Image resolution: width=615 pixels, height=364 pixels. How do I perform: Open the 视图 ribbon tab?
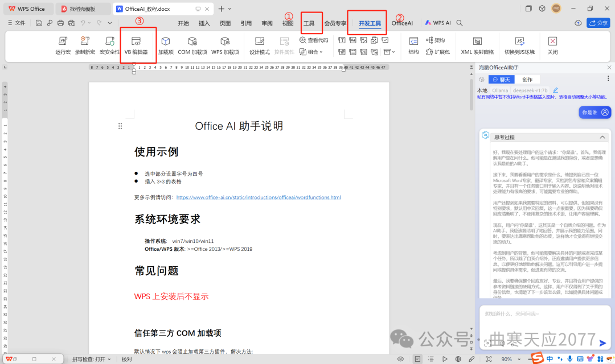pyautogui.click(x=288, y=23)
